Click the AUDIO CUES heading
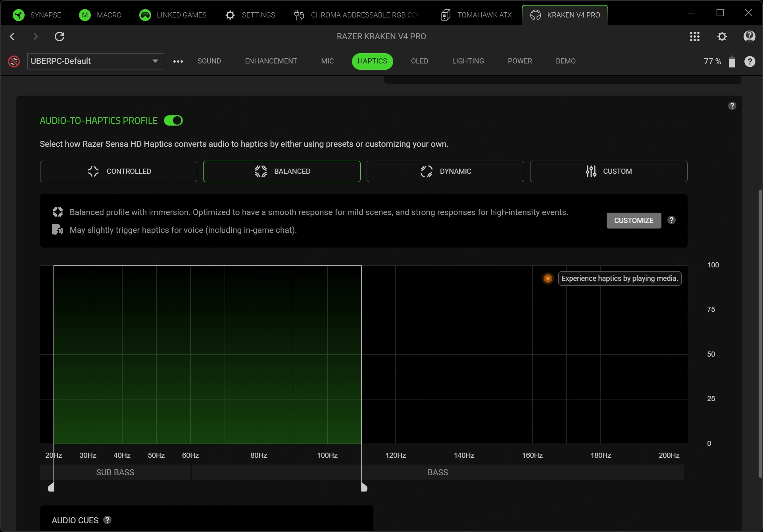 click(x=75, y=520)
